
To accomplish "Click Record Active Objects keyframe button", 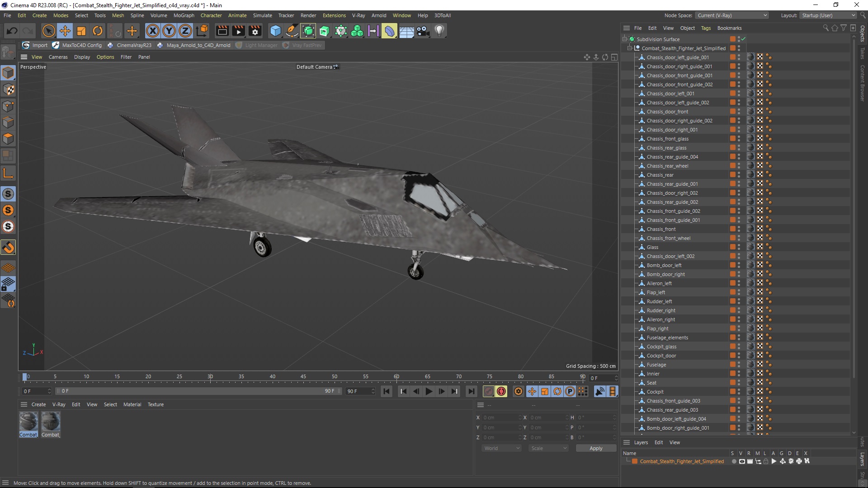I will pos(489,391).
